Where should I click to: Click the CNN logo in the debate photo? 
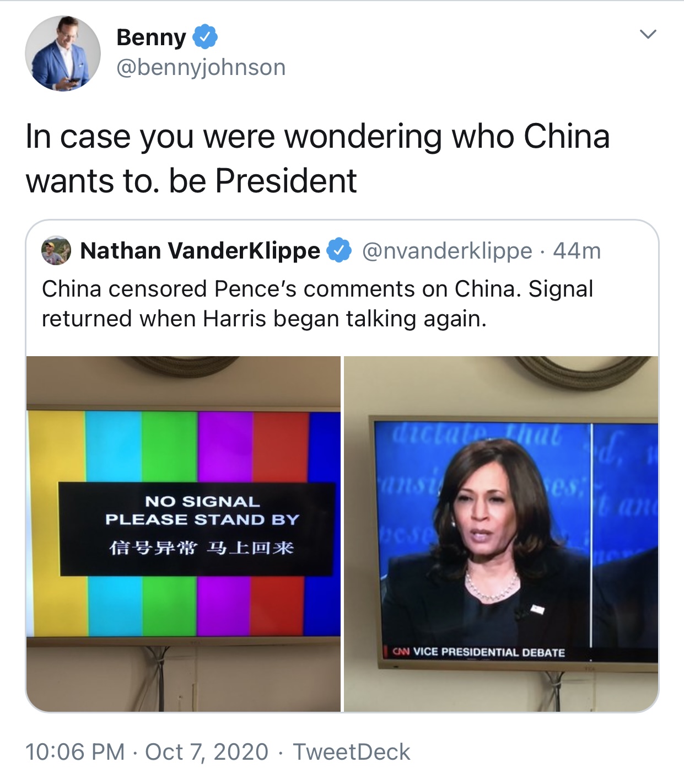[400, 652]
